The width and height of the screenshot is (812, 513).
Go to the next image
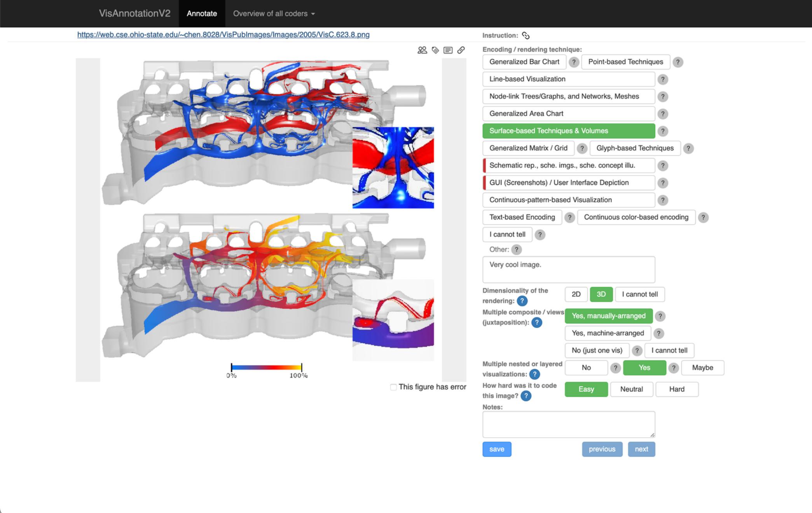[641, 449]
